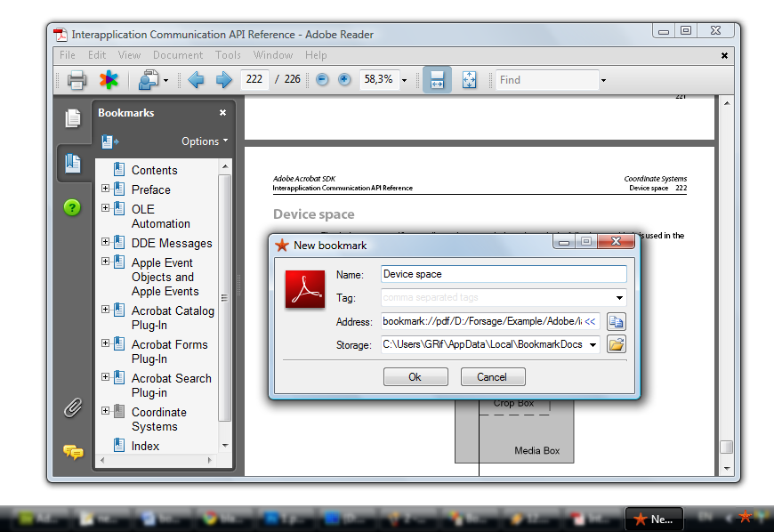Screen dimensions: 774x532
Task: Open the Help menu
Action: point(316,55)
